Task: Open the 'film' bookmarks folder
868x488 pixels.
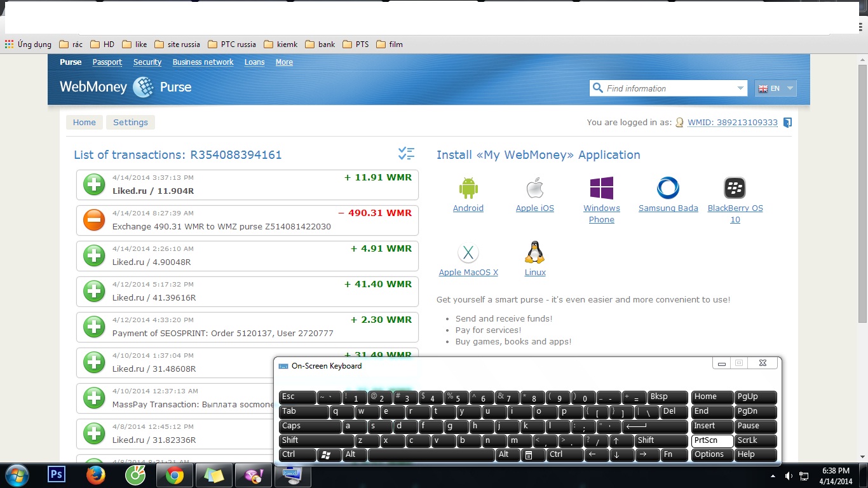Action: pyautogui.click(x=390, y=44)
